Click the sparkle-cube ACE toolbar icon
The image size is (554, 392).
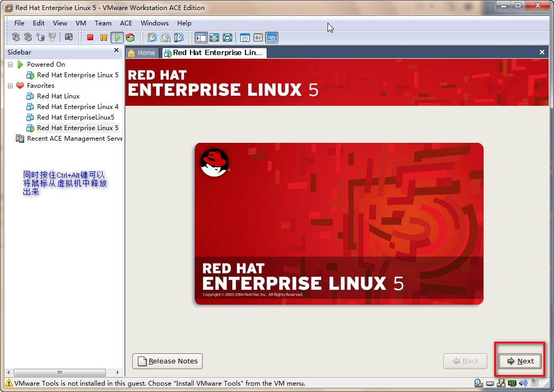click(41, 37)
